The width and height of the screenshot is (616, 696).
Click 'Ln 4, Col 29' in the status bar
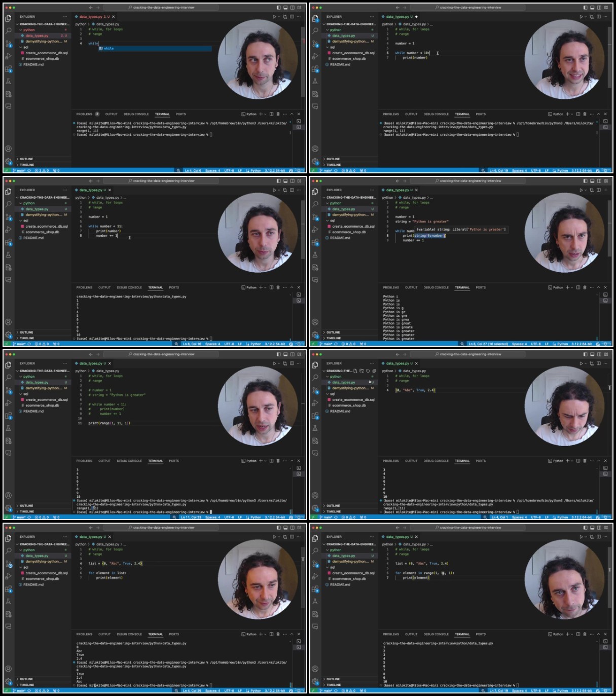click(192, 690)
